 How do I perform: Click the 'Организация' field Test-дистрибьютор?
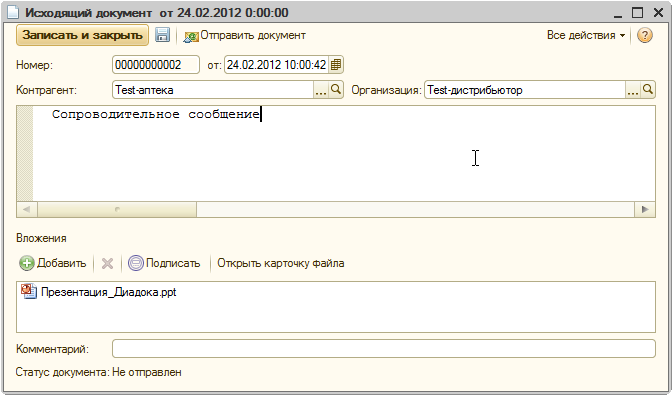click(x=525, y=90)
